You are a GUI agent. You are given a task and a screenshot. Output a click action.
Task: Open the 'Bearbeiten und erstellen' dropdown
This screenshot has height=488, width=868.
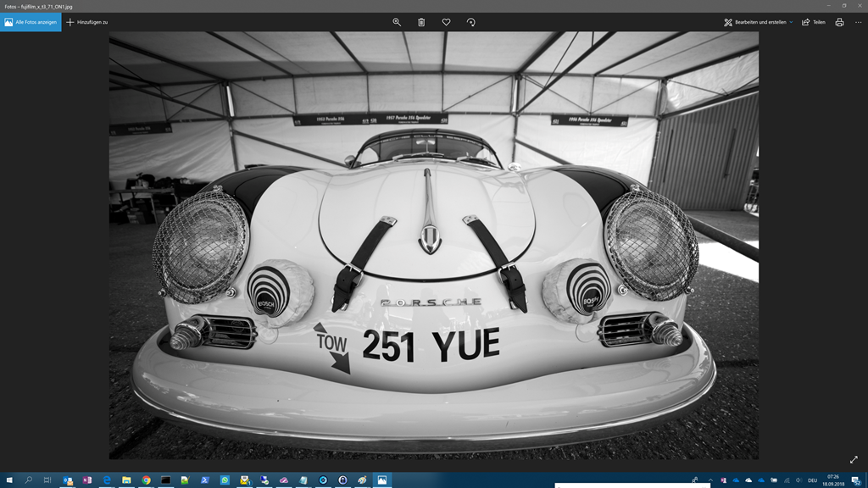point(758,22)
